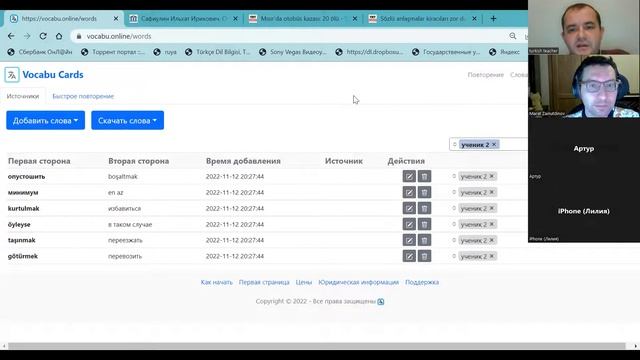
Task: Open the browser home page
Action: click(x=59, y=36)
